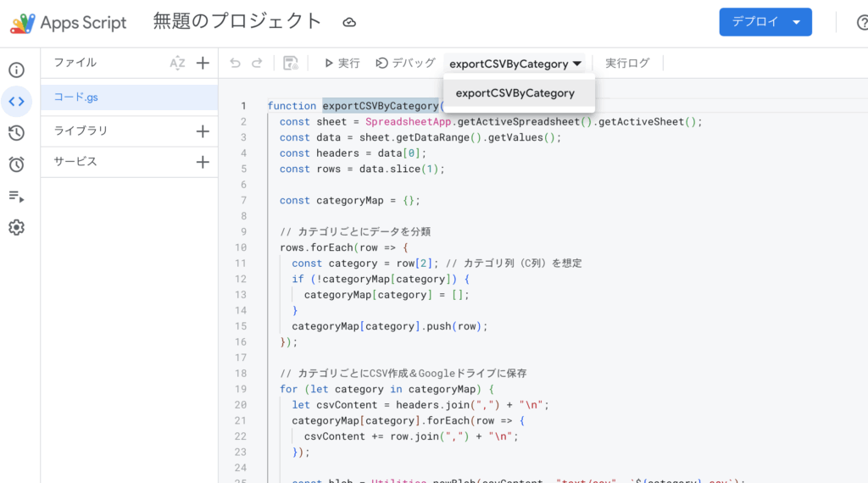868x483 pixels.
Task: Click the undo arrow in toolbar
Action: pos(236,63)
